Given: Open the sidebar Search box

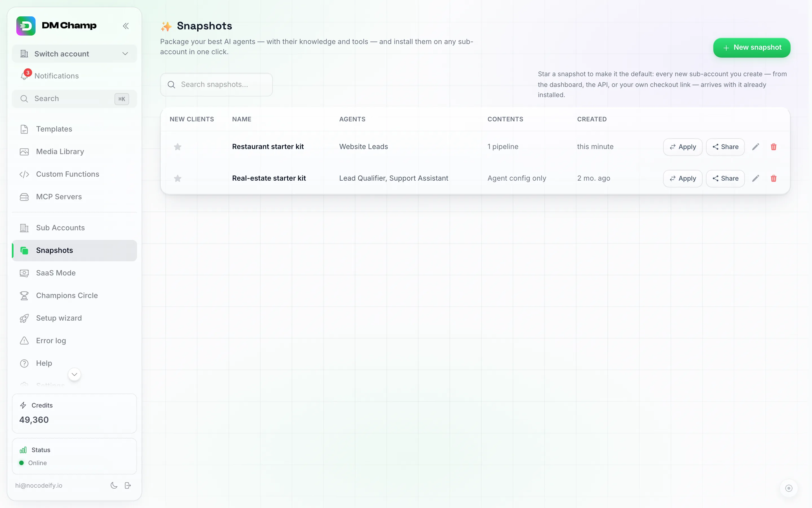Looking at the screenshot, I should click(74, 99).
